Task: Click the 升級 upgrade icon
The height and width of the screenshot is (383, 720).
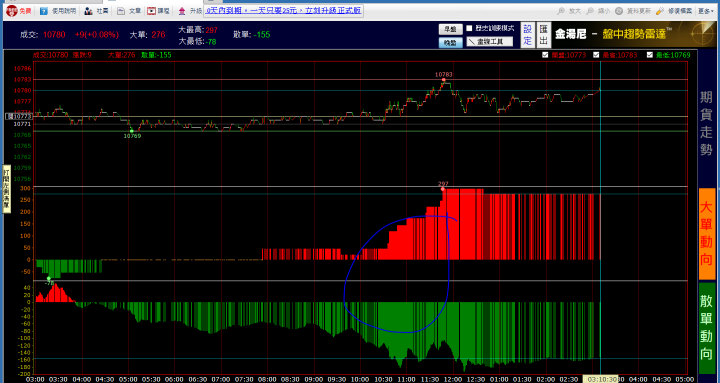Action: point(182,11)
